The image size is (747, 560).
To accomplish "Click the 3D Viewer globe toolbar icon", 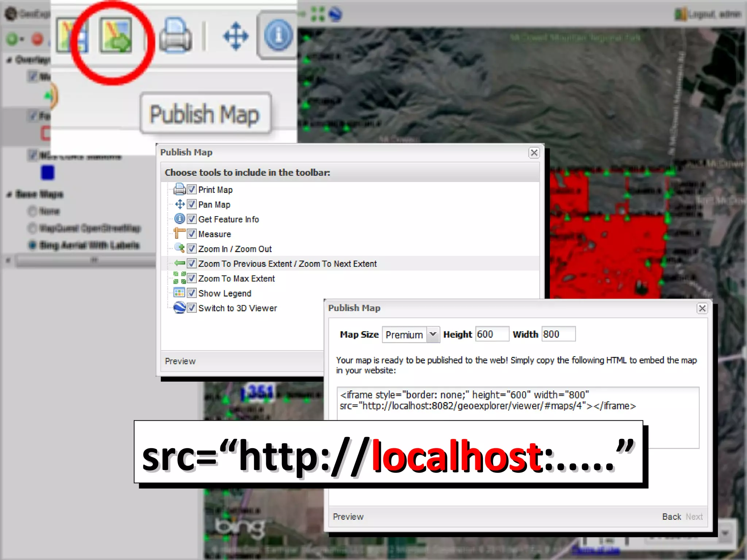I will pos(335,14).
